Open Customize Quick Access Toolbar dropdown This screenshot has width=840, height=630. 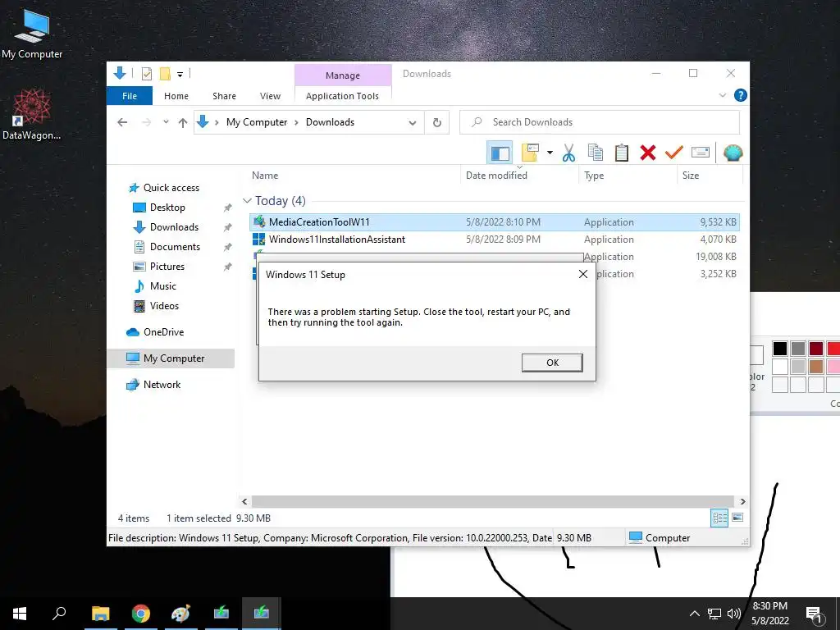180,75
